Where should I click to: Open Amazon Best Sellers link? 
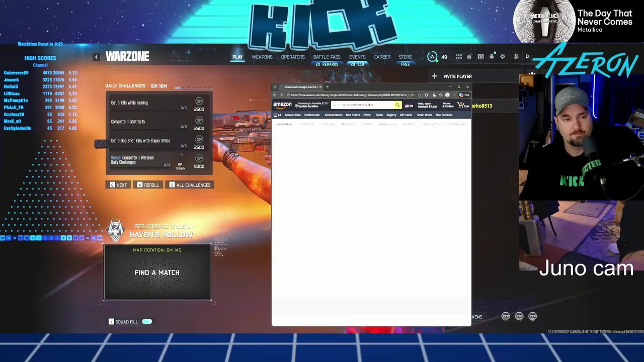(353, 115)
